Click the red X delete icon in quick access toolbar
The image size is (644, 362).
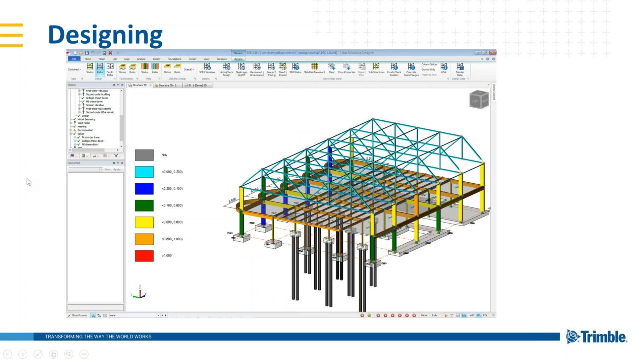110,53
